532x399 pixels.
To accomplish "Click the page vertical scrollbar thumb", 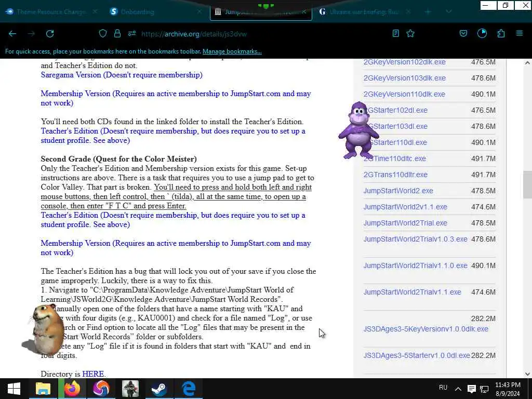I will [x=527, y=185].
